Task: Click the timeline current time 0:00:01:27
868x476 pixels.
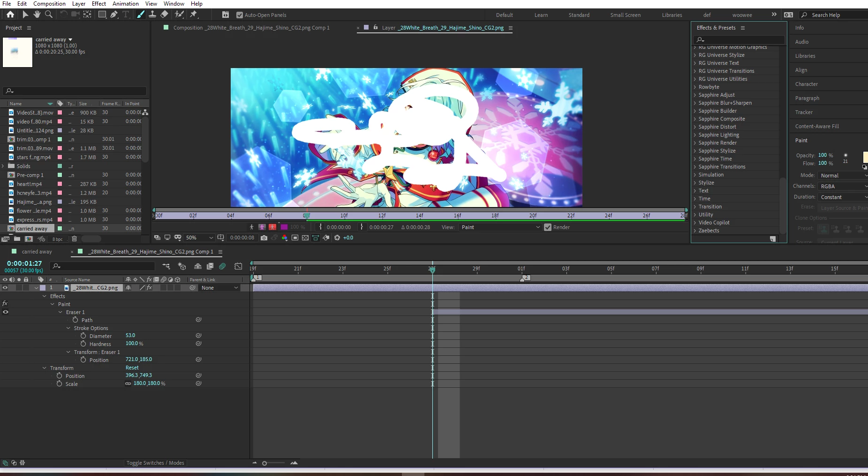Action: coord(24,263)
